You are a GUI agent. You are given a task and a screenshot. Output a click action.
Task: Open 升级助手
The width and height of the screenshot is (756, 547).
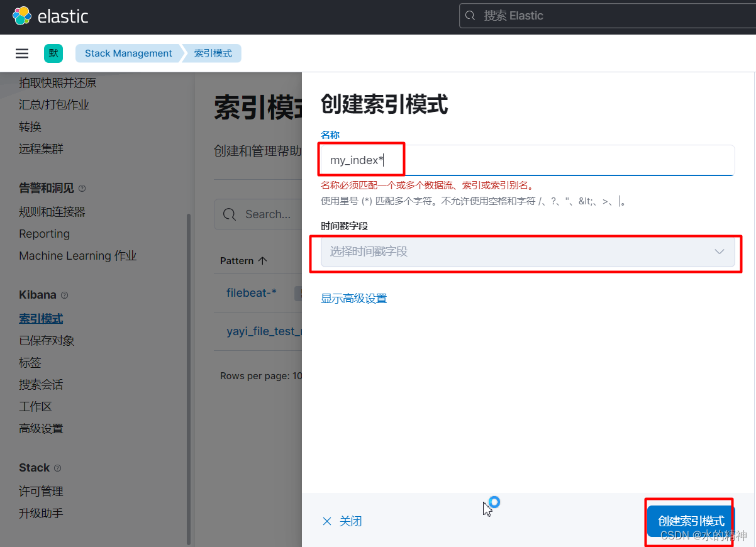point(41,514)
